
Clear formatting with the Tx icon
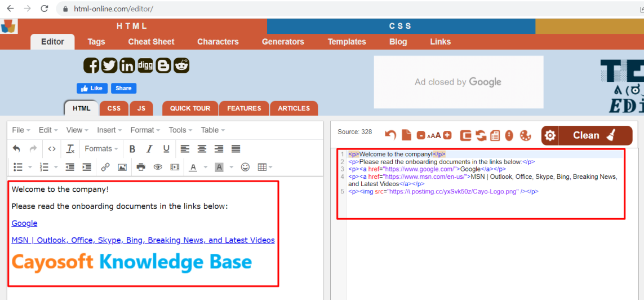(x=70, y=149)
